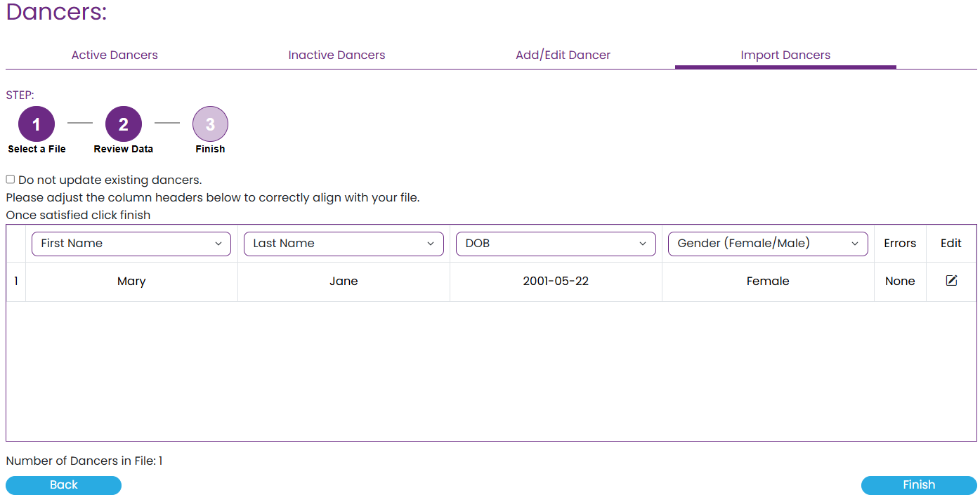980x502 pixels.
Task: Click the step 2 Review Data circle
Action: tap(124, 125)
